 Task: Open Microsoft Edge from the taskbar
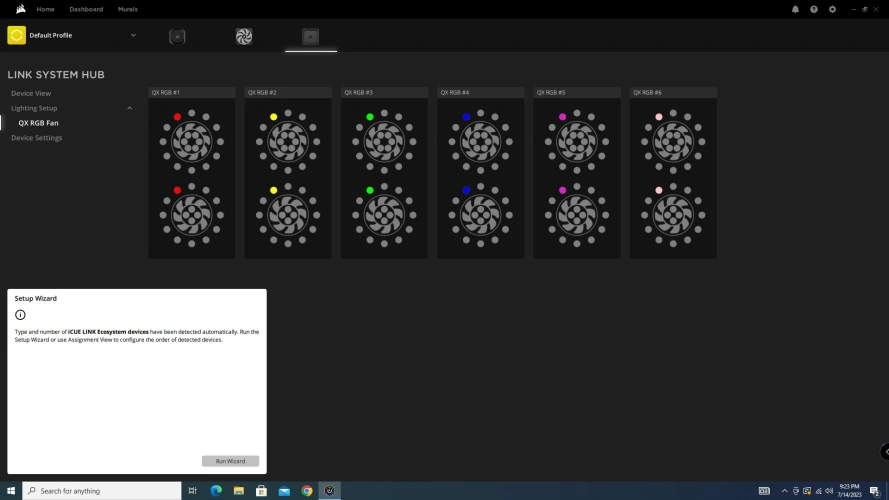click(x=216, y=491)
